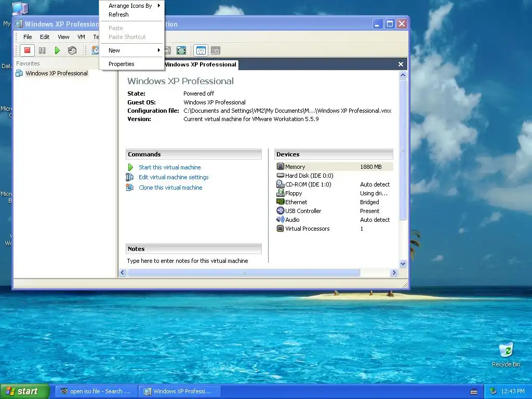Click the USB Controller Present value
This screenshot has height=399, width=532.
click(369, 211)
